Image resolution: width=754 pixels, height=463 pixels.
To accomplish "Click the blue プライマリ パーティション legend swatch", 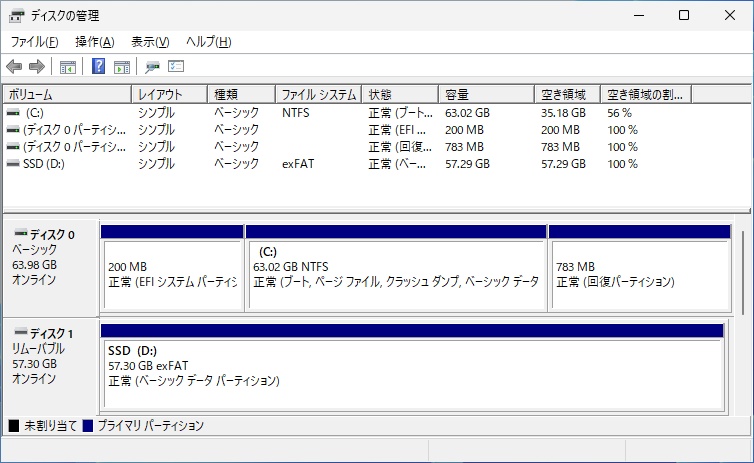I will coord(88,426).
